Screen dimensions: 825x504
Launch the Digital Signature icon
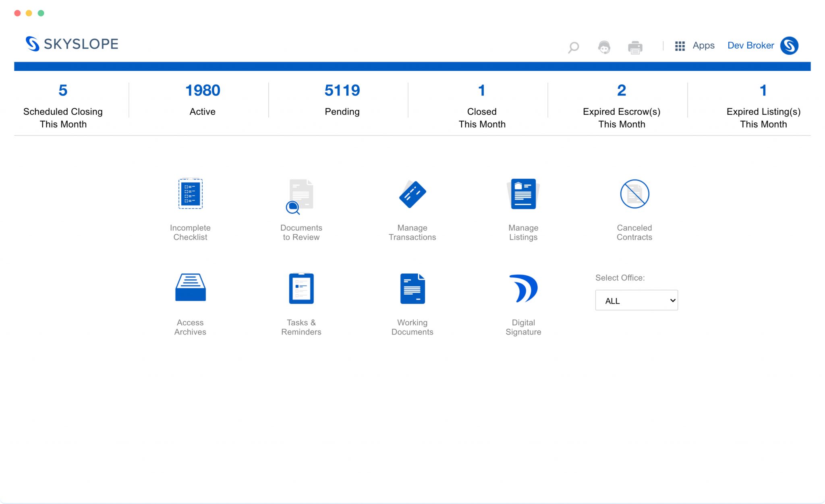(523, 288)
